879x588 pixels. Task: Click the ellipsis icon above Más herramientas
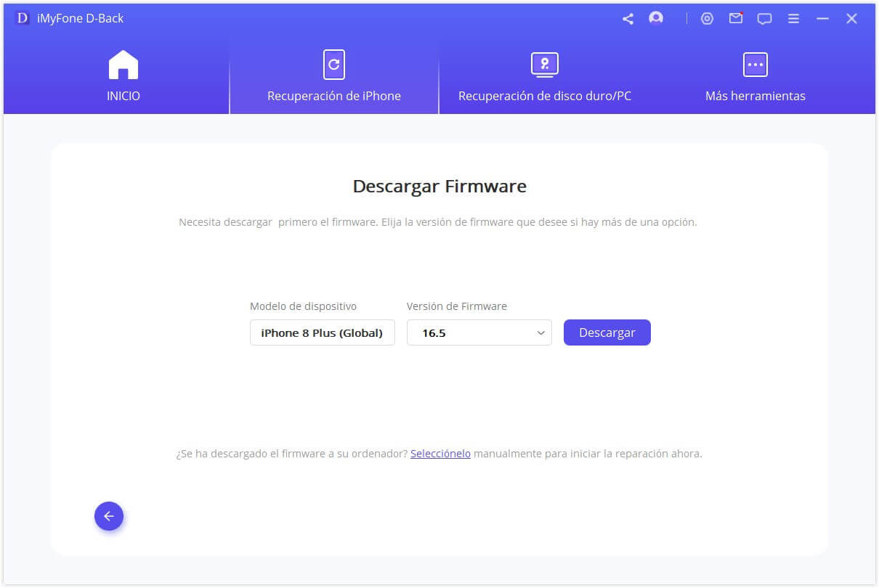click(x=755, y=64)
